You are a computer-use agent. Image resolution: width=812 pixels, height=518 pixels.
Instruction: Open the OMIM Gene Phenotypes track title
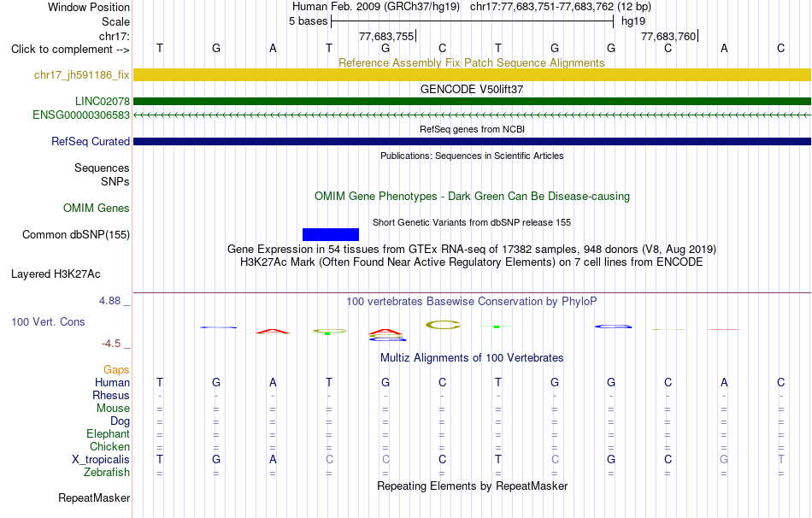pyautogui.click(x=472, y=197)
